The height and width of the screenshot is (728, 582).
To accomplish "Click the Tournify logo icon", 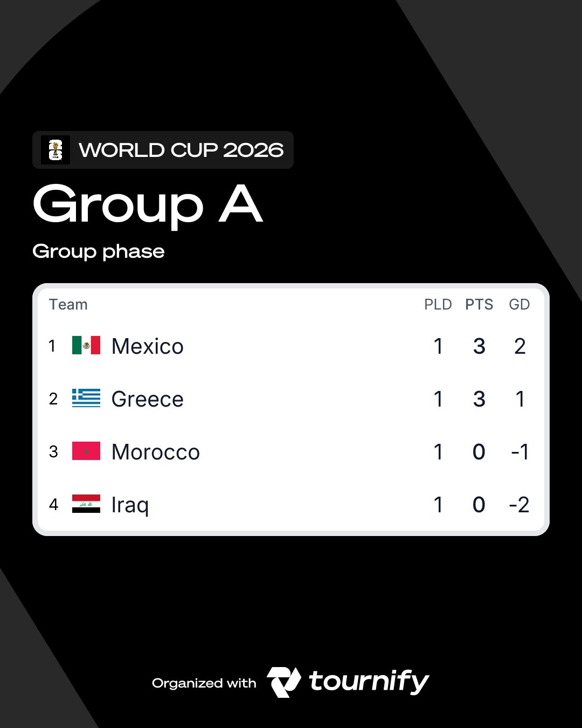I will 284,682.
